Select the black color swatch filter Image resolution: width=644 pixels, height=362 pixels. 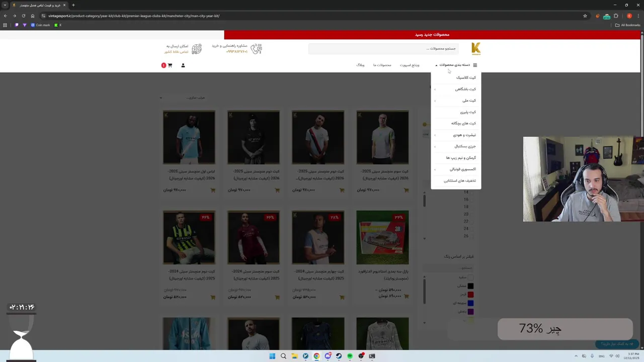[x=470, y=286]
